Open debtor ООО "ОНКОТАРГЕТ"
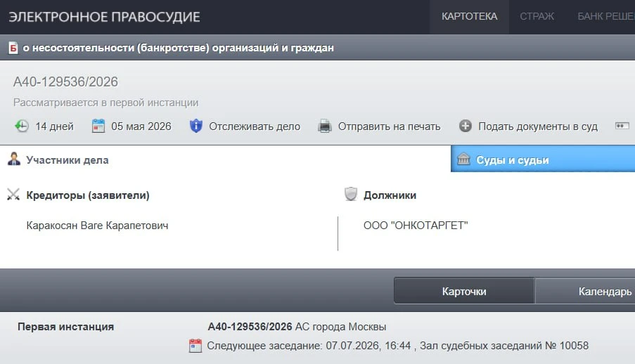The height and width of the screenshot is (364, 635). click(416, 226)
